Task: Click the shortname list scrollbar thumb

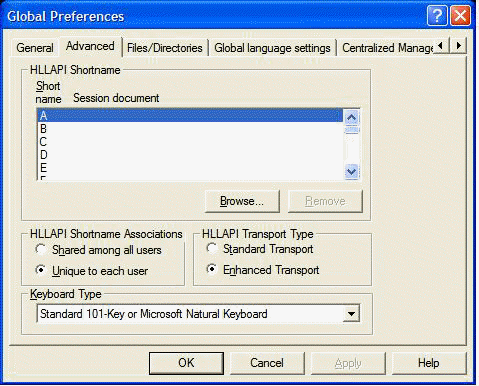Action: pos(352,129)
